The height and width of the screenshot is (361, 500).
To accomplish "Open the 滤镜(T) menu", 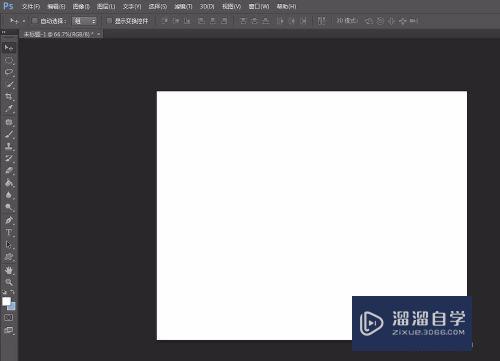I will point(183,6).
